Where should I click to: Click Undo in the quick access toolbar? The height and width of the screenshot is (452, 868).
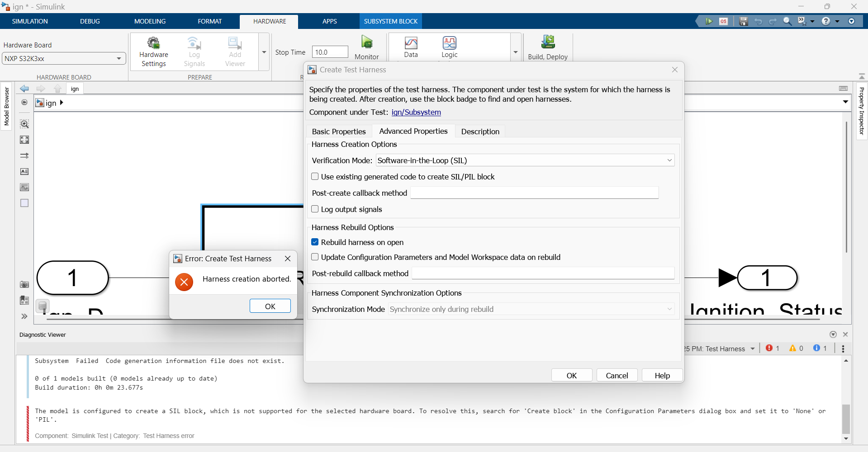[759, 21]
